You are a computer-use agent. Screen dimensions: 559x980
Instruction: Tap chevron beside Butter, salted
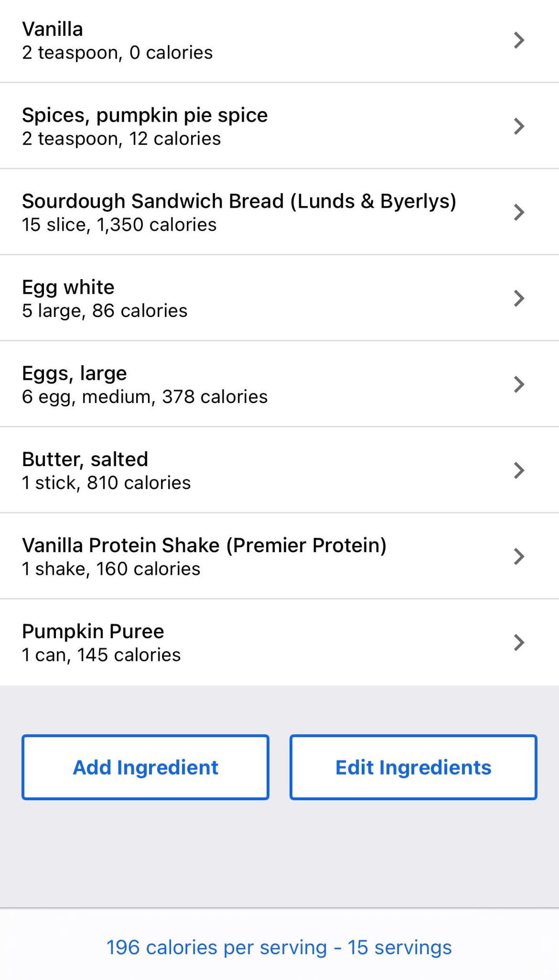pyautogui.click(x=519, y=470)
